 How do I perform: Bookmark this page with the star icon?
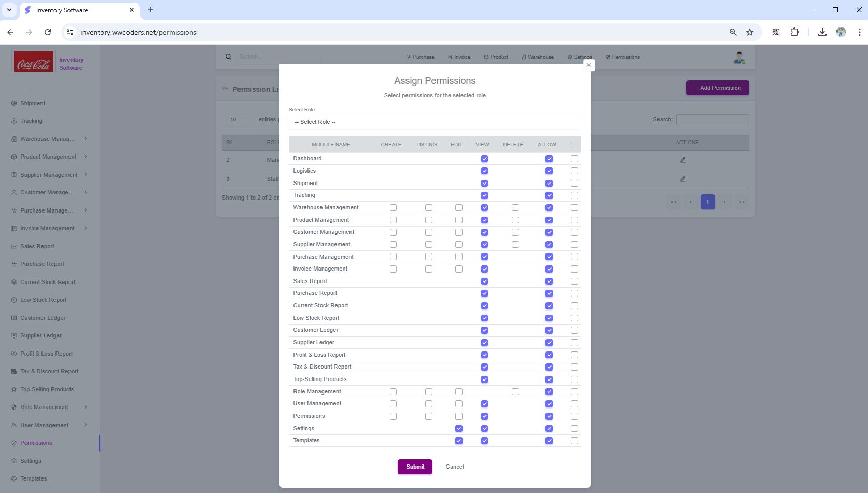pyautogui.click(x=750, y=32)
